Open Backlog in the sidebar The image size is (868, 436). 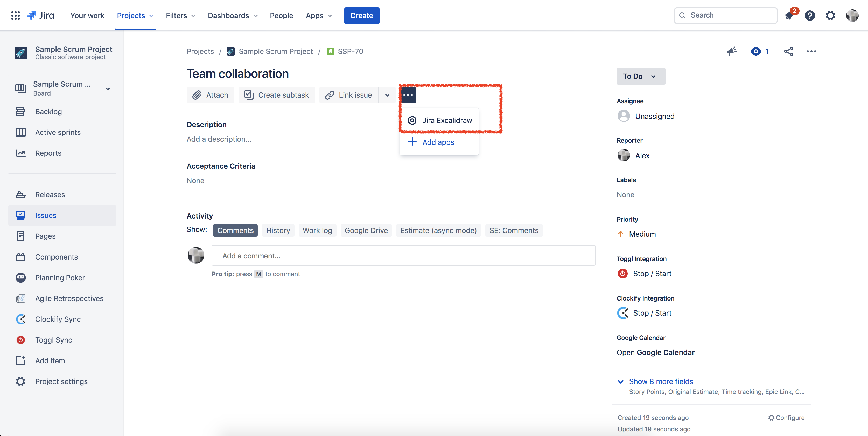coord(48,112)
